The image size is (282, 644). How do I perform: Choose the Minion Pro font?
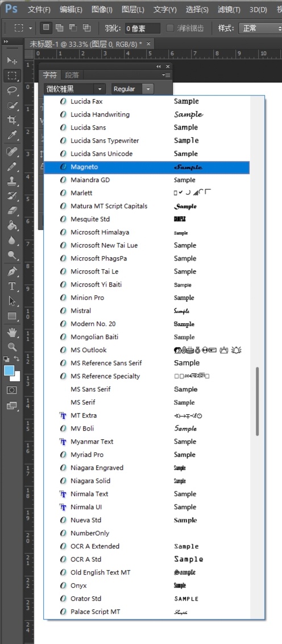click(x=147, y=298)
